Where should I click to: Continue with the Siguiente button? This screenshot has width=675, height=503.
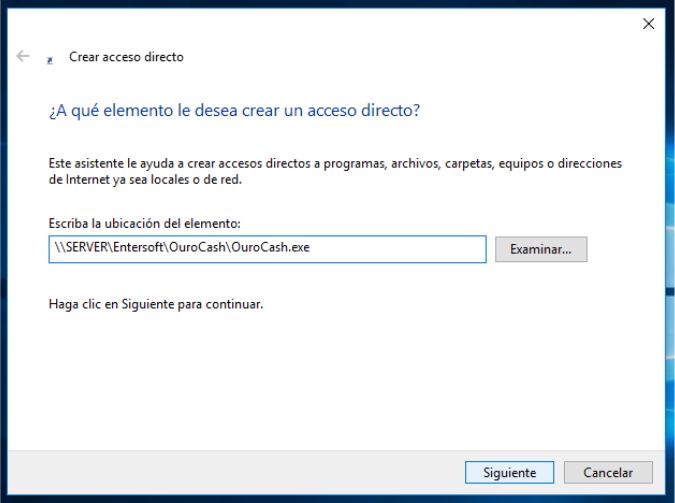[x=509, y=472]
